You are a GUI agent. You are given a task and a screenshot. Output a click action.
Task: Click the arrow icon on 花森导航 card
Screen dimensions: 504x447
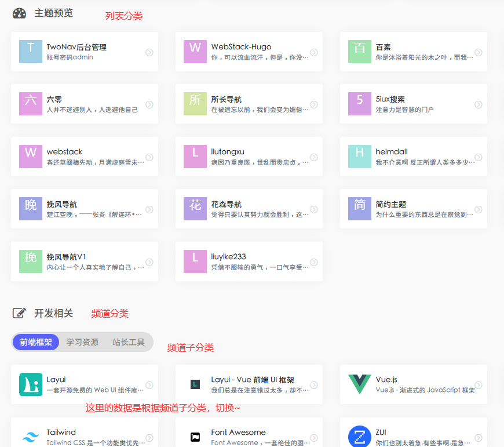(x=314, y=209)
